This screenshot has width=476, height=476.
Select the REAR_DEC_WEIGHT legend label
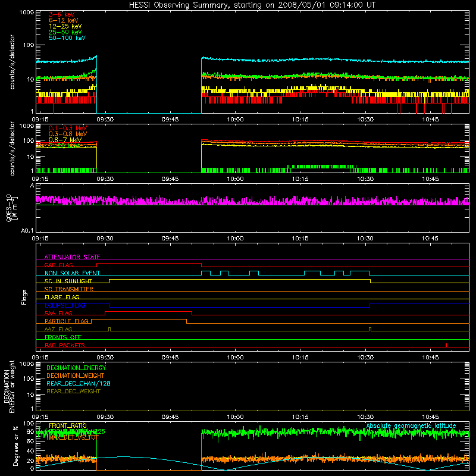point(73,392)
